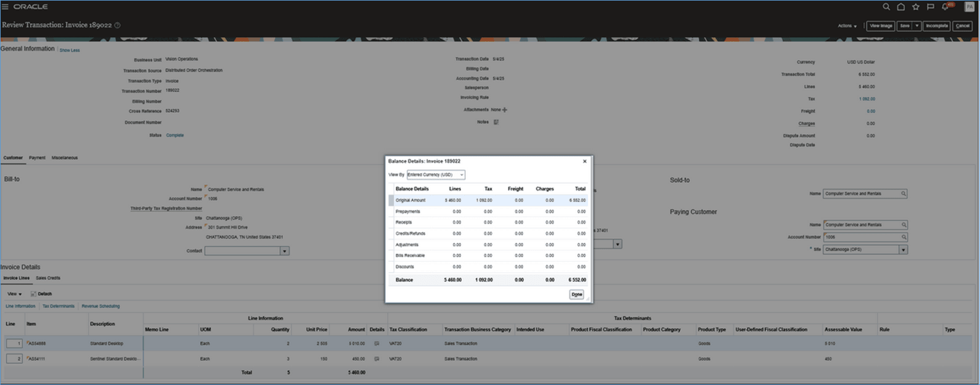Select the Bills Receivable row
This screenshot has width=980, height=385.
tap(488, 256)
